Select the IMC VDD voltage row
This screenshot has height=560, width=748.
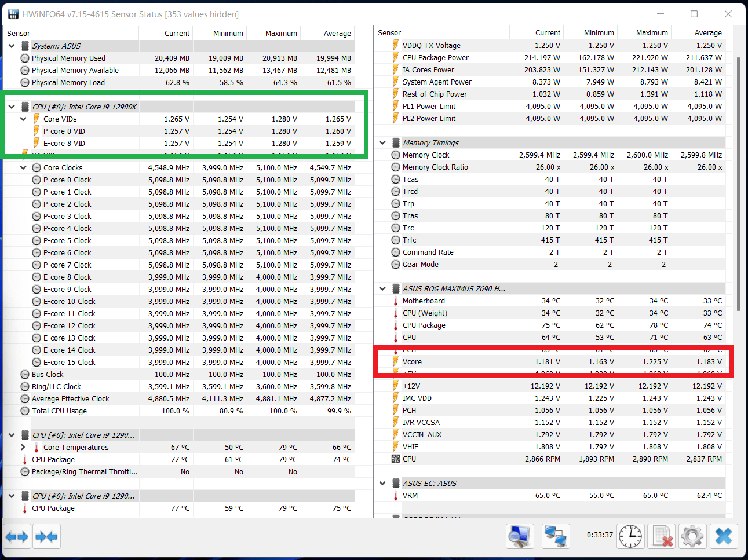pyautogui.click(x=550, y=398)
